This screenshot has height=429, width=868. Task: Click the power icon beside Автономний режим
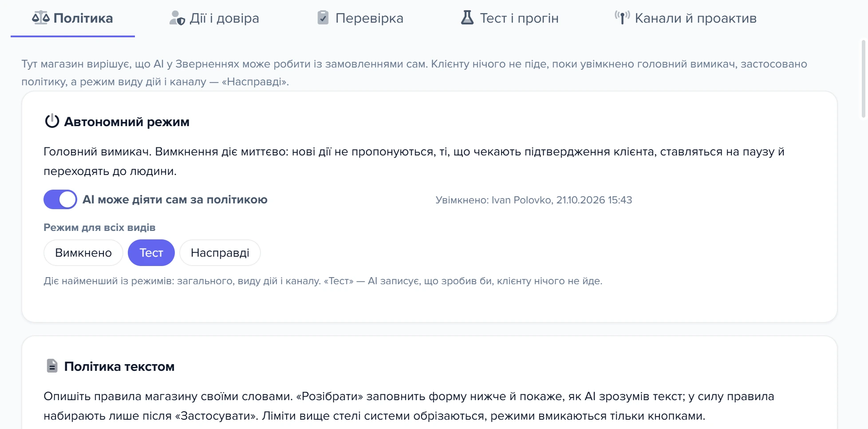tap(52, 121)
